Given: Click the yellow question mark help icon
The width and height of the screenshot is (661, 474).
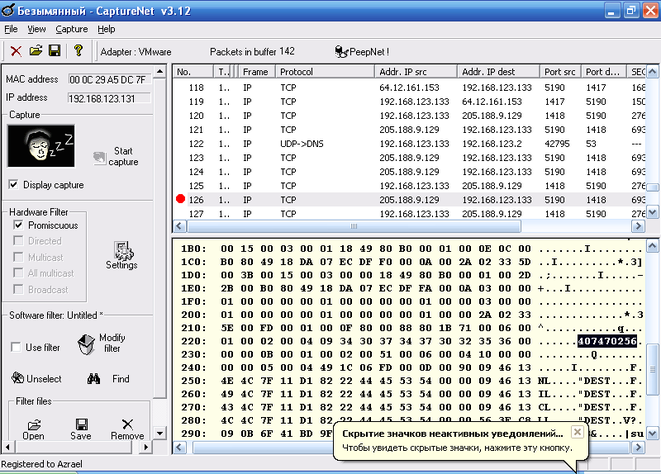Looking at the screenshot, I should click(x=78, y=51).
